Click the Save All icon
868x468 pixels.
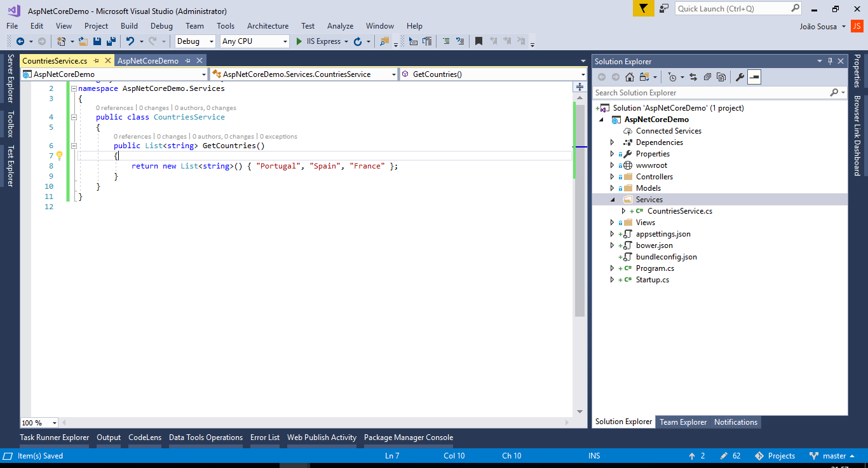pos(111,41)
